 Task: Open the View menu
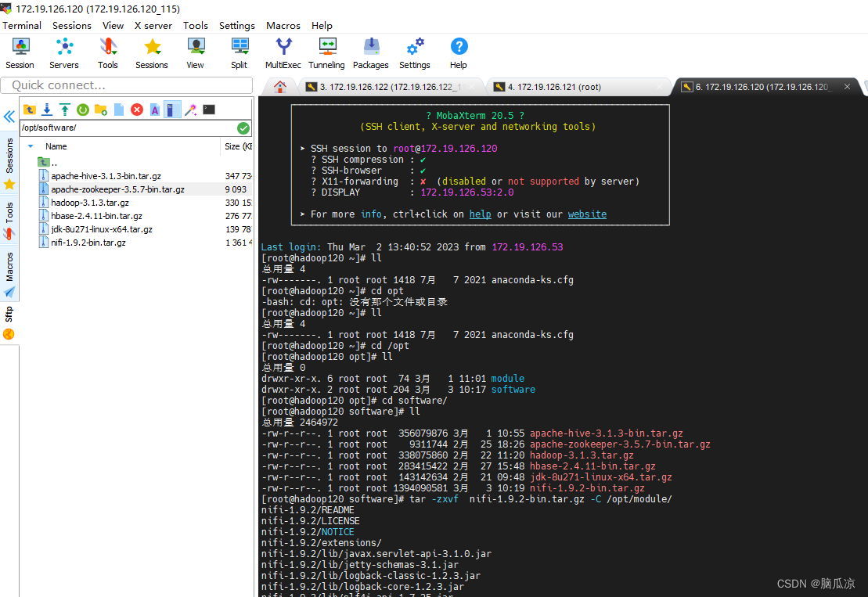pyautogui.click(x=113, y=26)
